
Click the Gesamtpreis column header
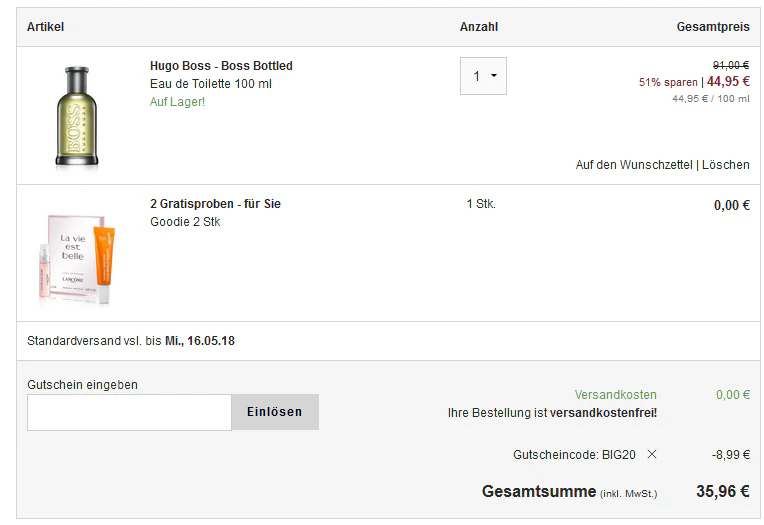(713, 27)
